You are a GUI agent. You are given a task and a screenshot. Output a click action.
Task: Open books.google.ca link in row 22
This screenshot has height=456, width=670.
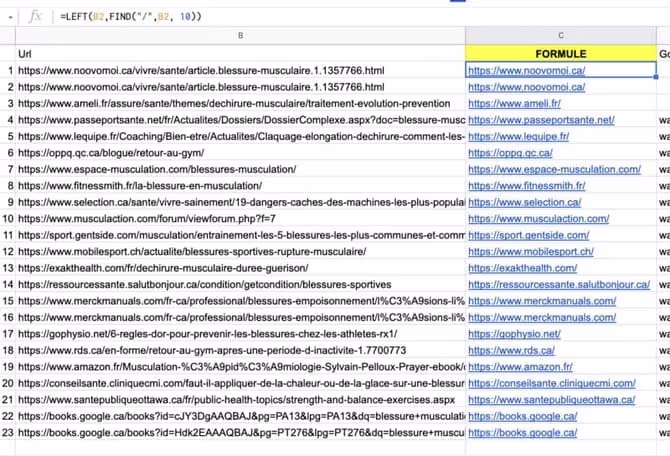[x=523, y=416]
